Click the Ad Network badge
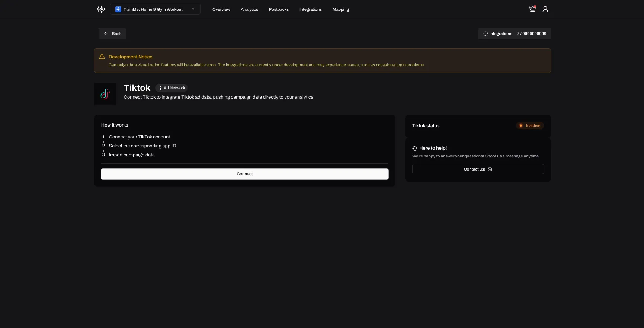The width and height of the screenshot is (644, 328). (171, 88)
